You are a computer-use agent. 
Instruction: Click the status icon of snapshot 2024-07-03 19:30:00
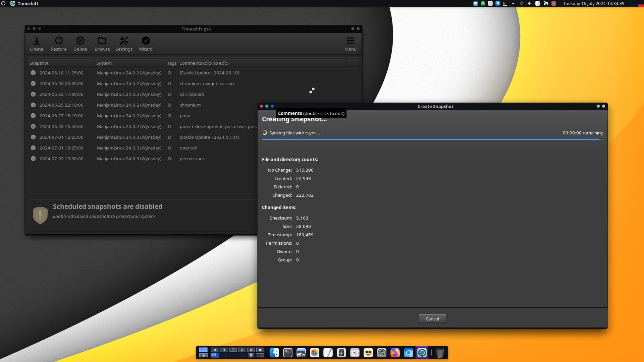[33, 159]
